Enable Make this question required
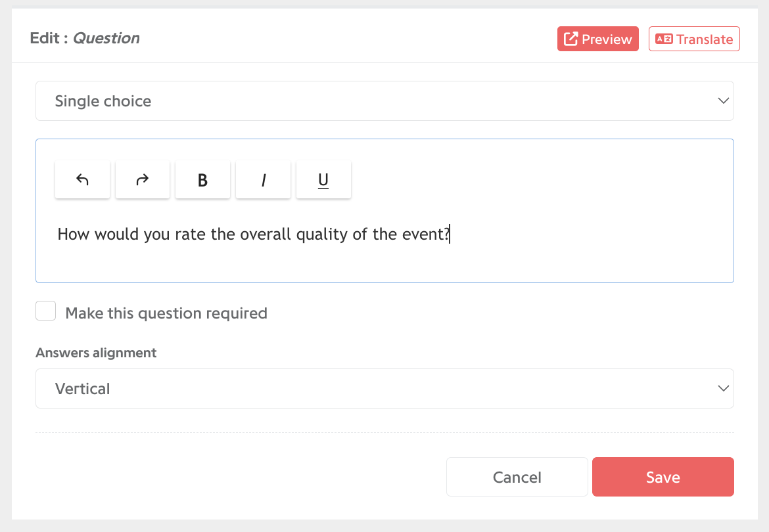 click(45, 311)
